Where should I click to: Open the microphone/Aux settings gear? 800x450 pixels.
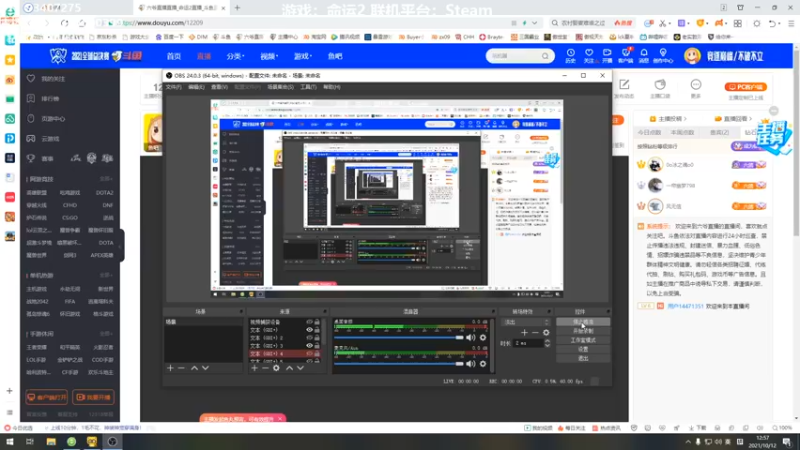click(483, 364)
